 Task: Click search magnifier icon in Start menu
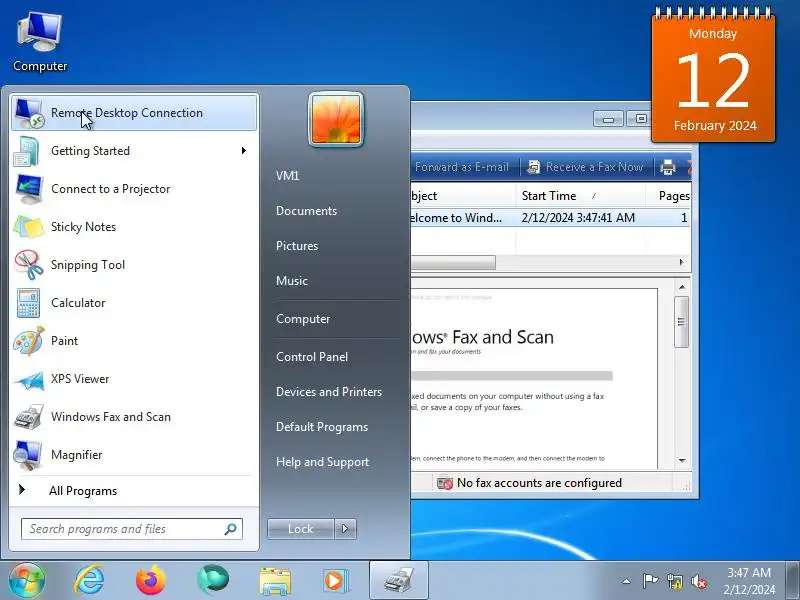231,529
